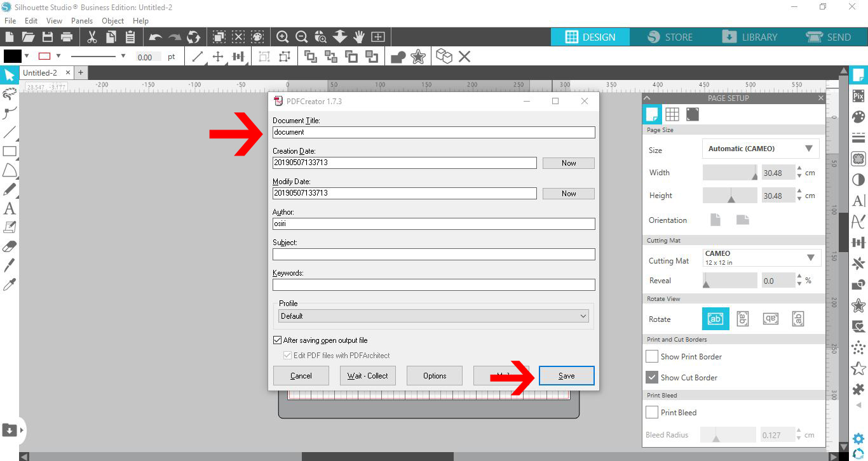Click the Save disk icon

(x=47, y=37)
